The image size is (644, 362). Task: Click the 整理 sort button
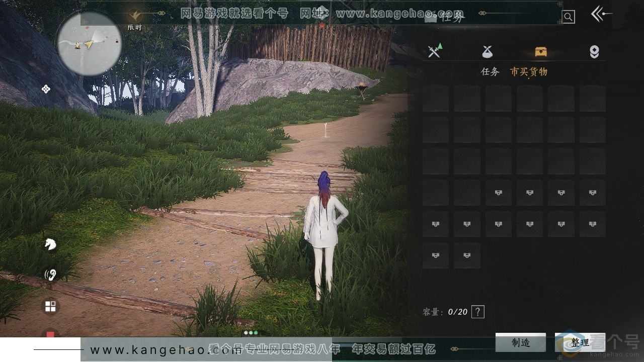(x=580, y=343)
